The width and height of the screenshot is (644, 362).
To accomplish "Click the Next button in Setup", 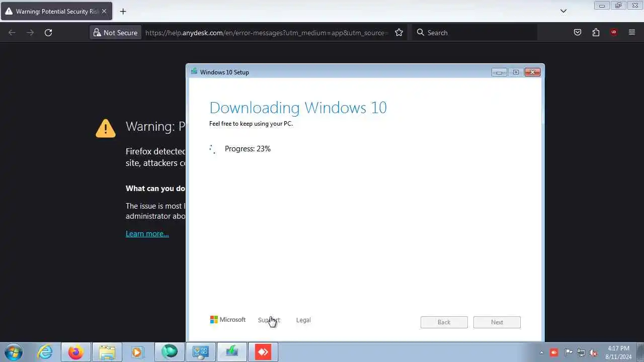I will [497, 322].
